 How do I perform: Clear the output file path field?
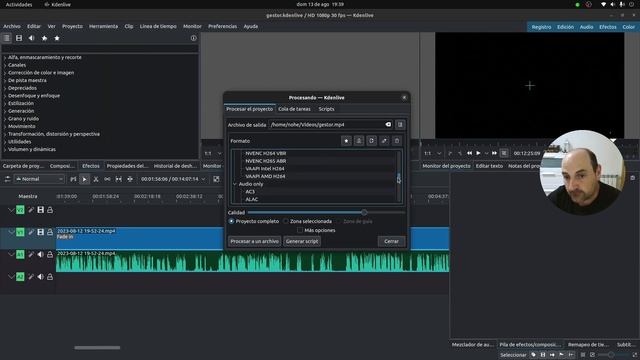pos(388,124)
